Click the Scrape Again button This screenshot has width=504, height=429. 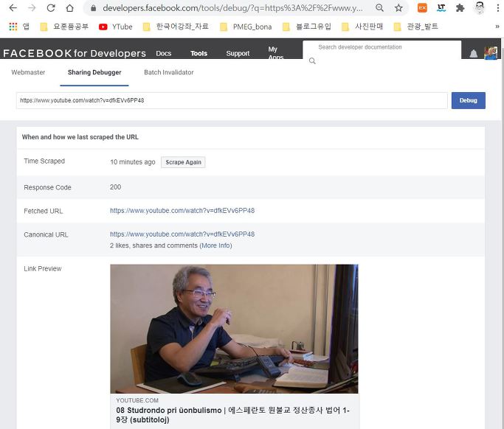[183, 162]
